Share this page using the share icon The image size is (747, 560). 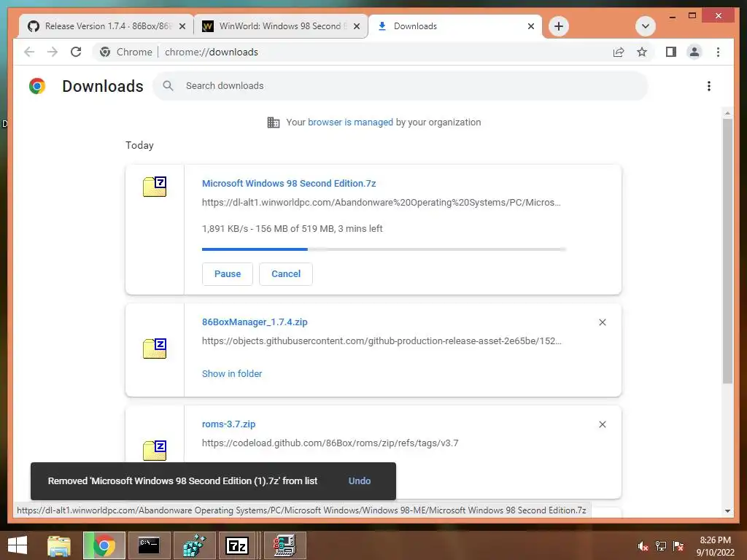tap(619, 52)
